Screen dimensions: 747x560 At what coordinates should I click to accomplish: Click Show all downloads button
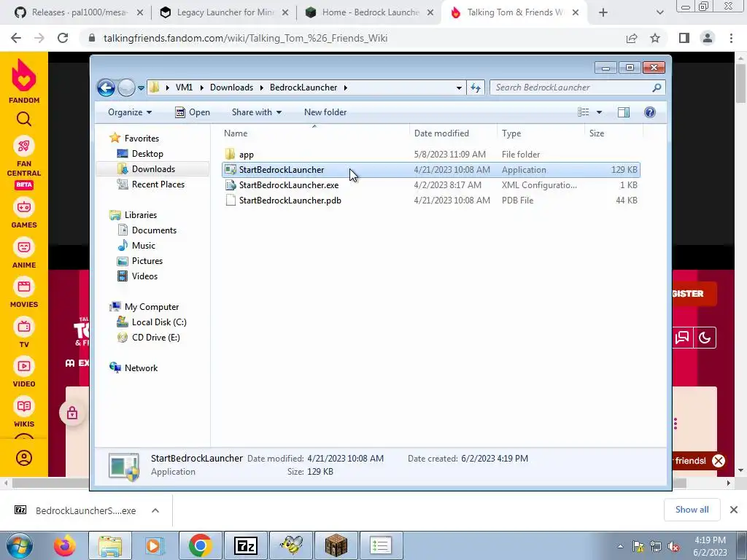pos(692,510)
